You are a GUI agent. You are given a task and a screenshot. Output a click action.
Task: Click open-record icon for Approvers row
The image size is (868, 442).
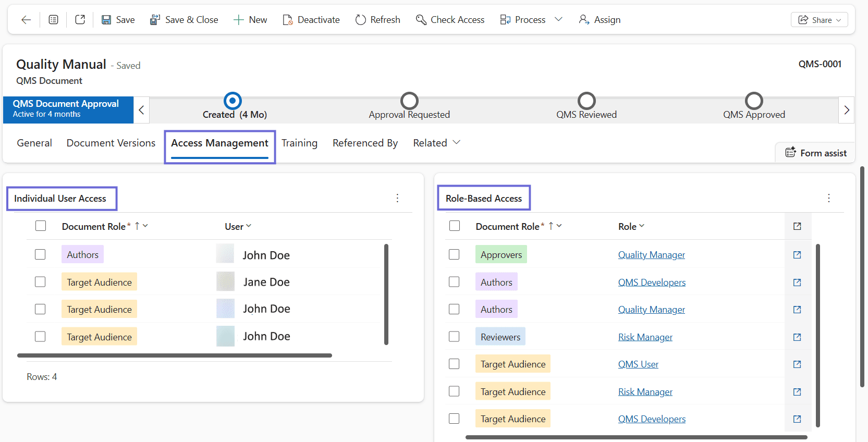(797, 255)
